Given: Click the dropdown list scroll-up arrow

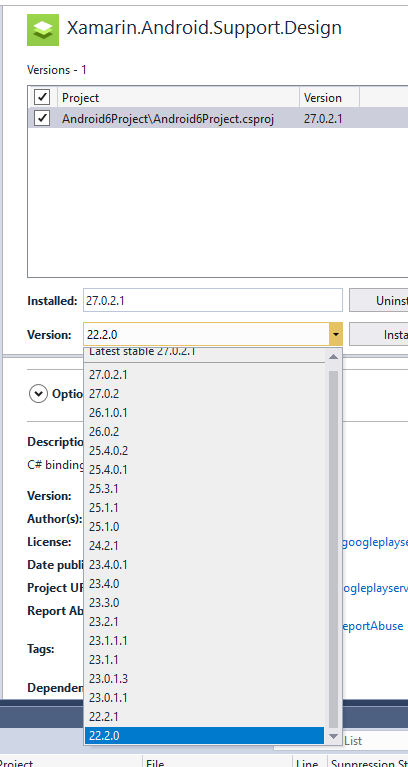Looking at the screenshot, I should 333,357.
